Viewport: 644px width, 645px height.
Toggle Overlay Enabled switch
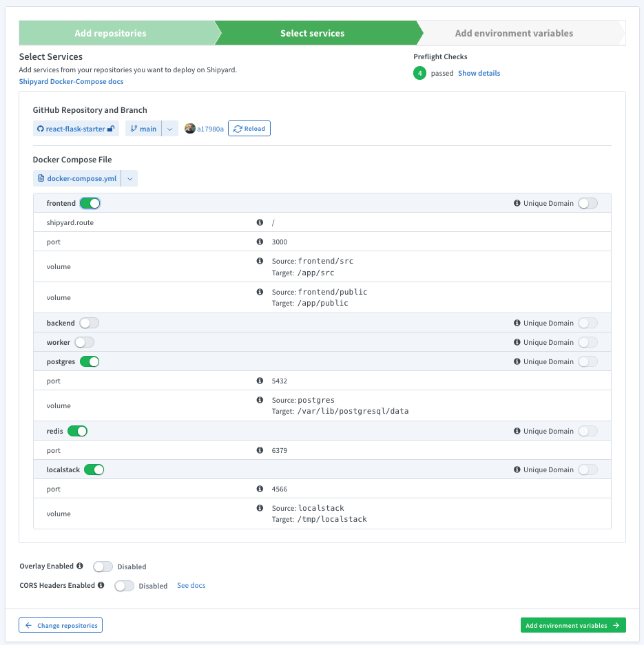point(103,567)
